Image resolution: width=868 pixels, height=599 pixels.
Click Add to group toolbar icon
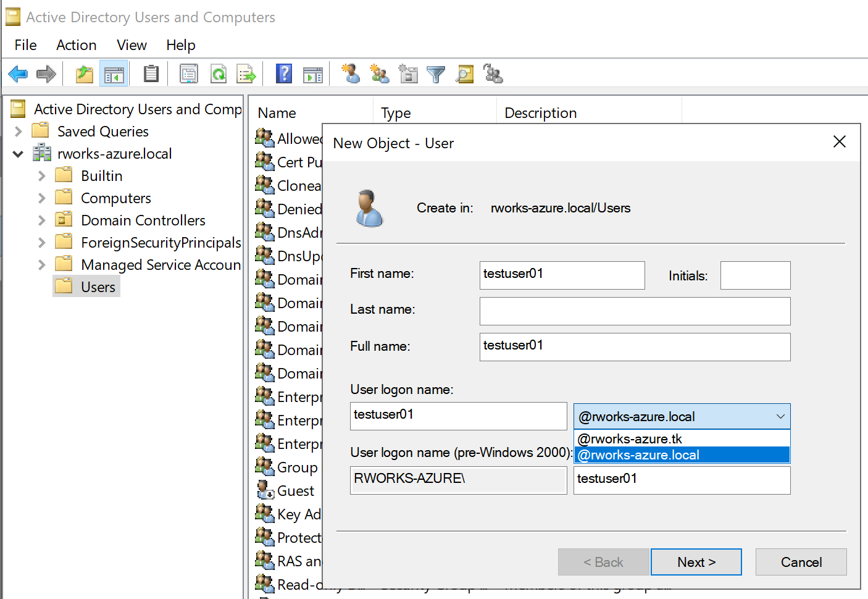click(493, 74)
